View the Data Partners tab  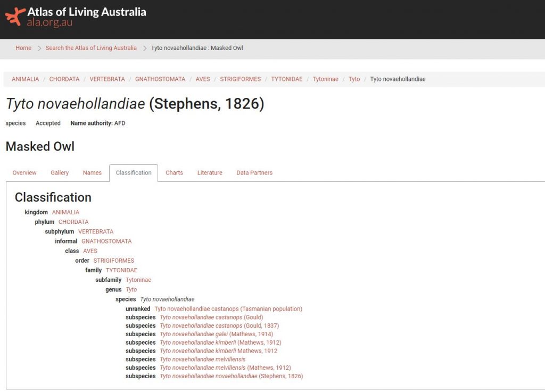tap(254, 173)
